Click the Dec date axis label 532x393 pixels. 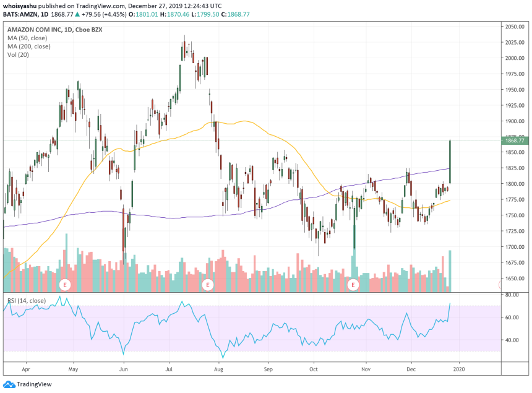(x=411, y=369)
